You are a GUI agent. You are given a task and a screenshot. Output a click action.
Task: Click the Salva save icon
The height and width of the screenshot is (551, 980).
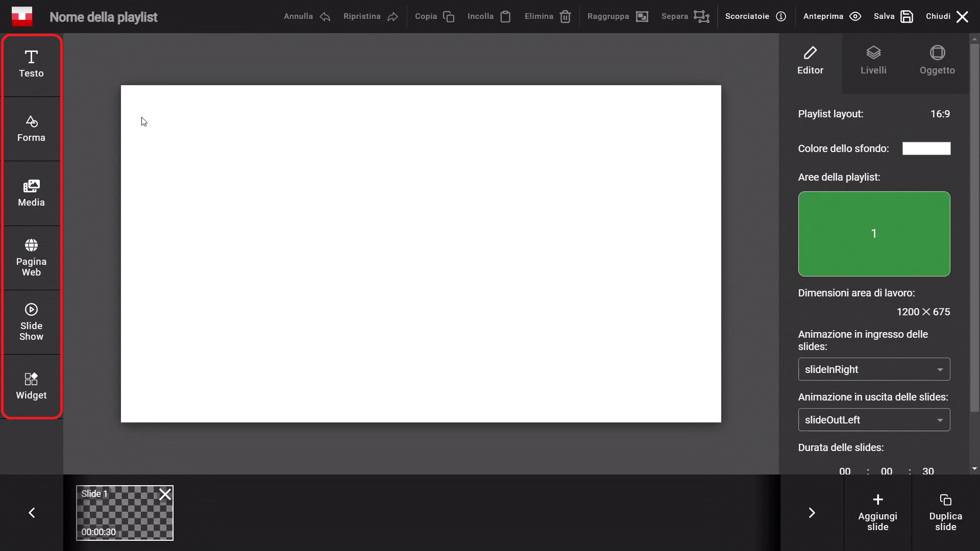tap(906, 16)
